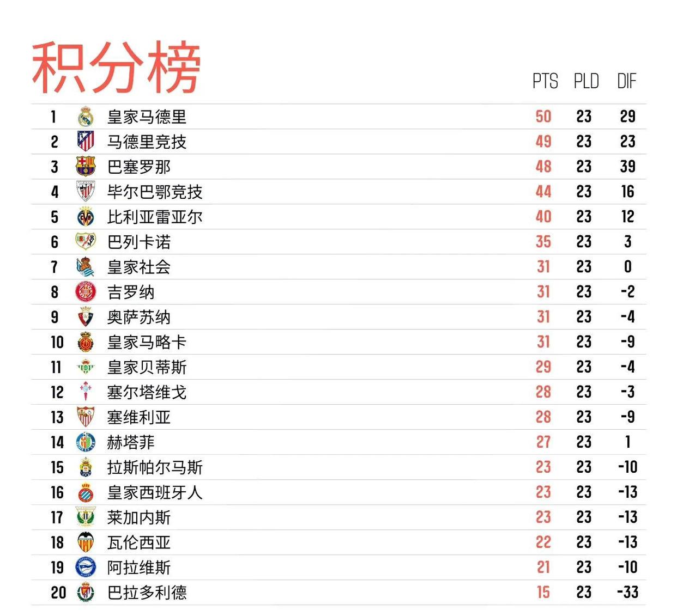Click Barcelona's goal difference 39
This screenshot has width=677, height=616.
[627, 167]
